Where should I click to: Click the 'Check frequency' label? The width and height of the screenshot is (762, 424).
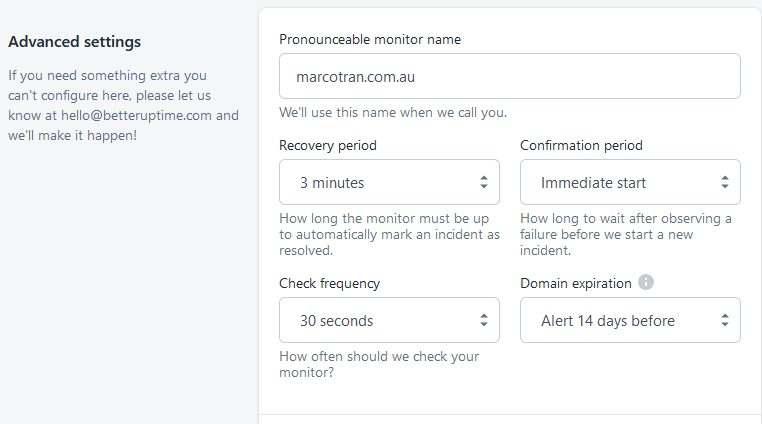point(330,283)
